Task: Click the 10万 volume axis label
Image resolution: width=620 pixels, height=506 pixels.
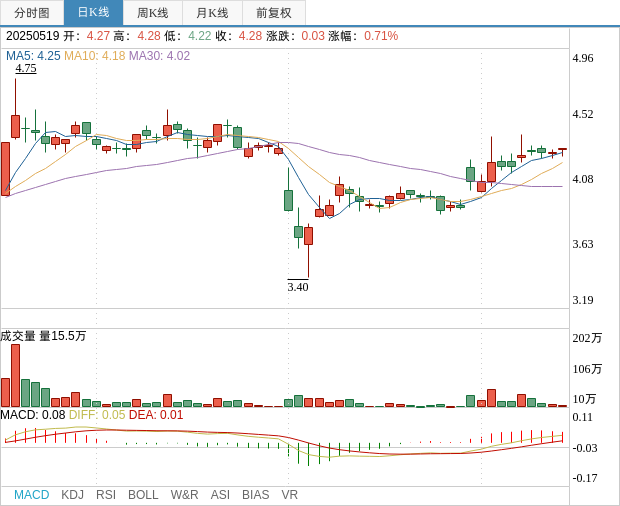Action: coord(584,399)
